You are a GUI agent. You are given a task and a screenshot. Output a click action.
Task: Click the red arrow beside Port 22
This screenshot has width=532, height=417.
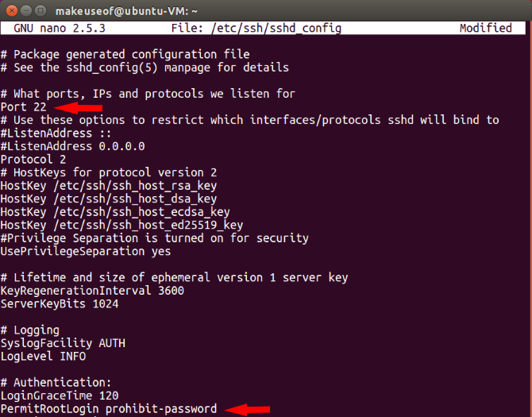[x=81, y=107]
